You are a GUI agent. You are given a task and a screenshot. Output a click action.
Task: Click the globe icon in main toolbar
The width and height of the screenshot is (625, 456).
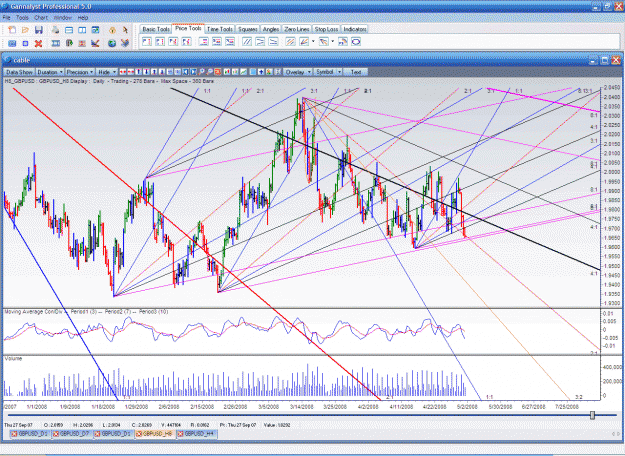point(112,43)
